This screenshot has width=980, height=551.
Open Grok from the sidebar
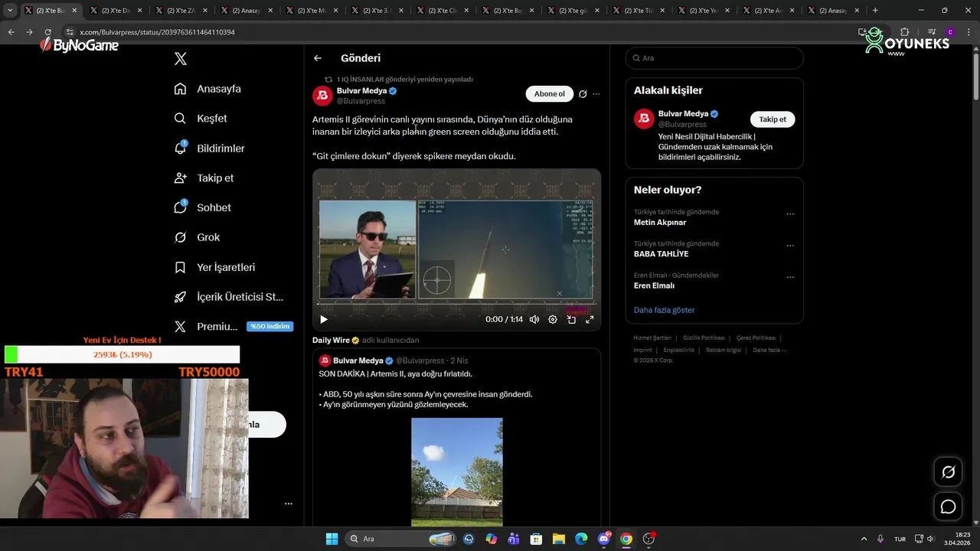[197, 237]
